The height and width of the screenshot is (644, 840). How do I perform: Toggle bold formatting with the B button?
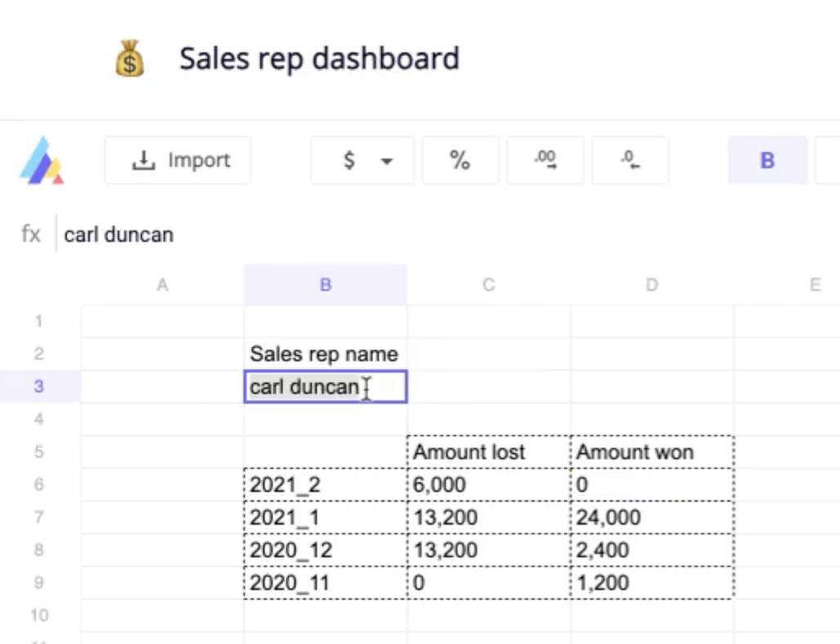[766, 160]
